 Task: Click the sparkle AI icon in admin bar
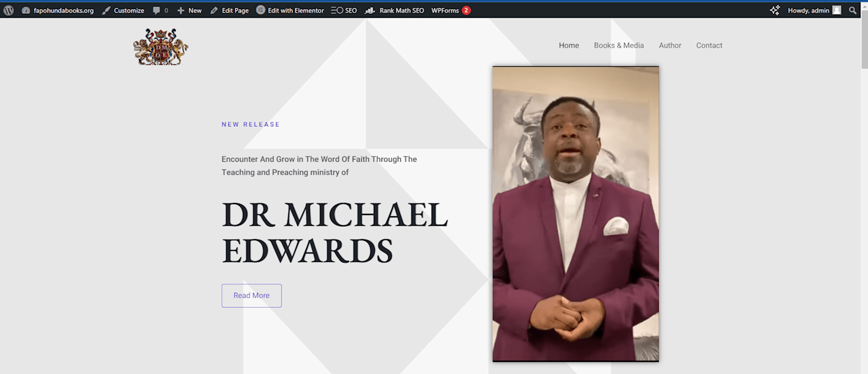(775, 10)
